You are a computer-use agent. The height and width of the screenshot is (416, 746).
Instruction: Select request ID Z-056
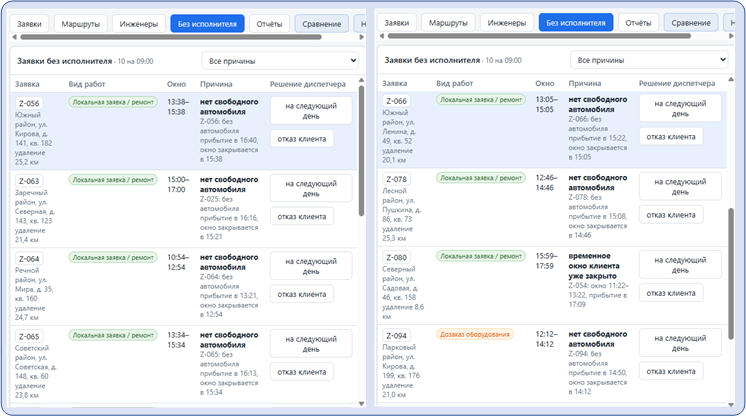pyautogui.click(x=29, y=103)
